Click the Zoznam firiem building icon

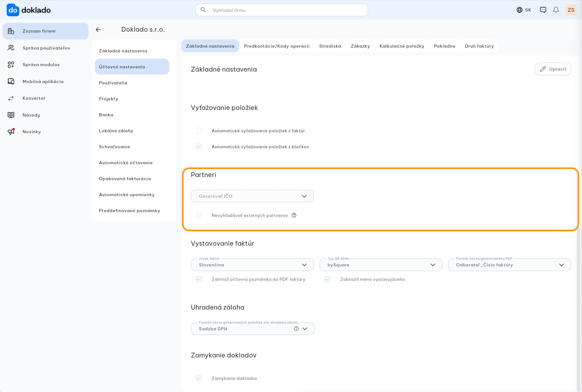tap(11, 31)
